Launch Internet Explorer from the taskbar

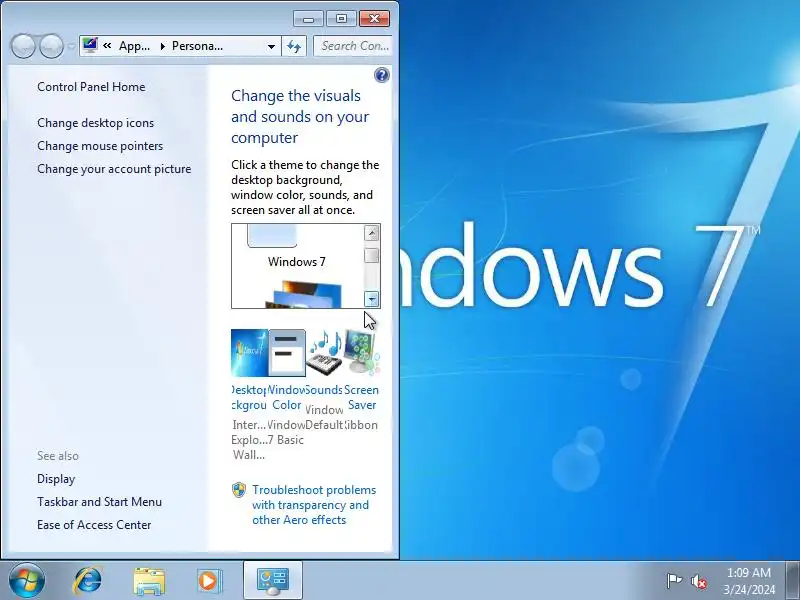tap(88, 581)
